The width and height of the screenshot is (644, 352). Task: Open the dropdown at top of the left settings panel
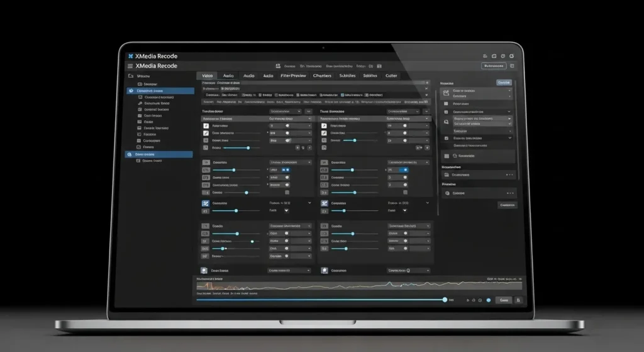286,111
